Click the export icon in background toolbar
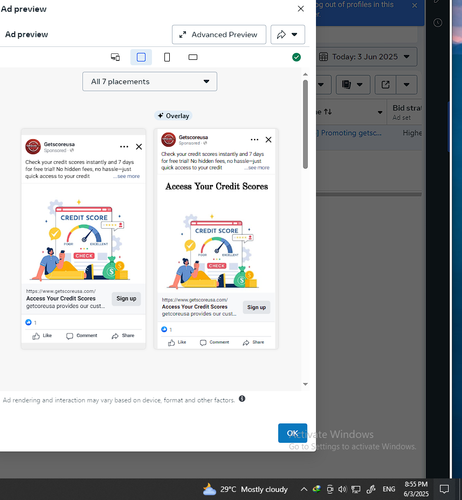 click(385, 85)
